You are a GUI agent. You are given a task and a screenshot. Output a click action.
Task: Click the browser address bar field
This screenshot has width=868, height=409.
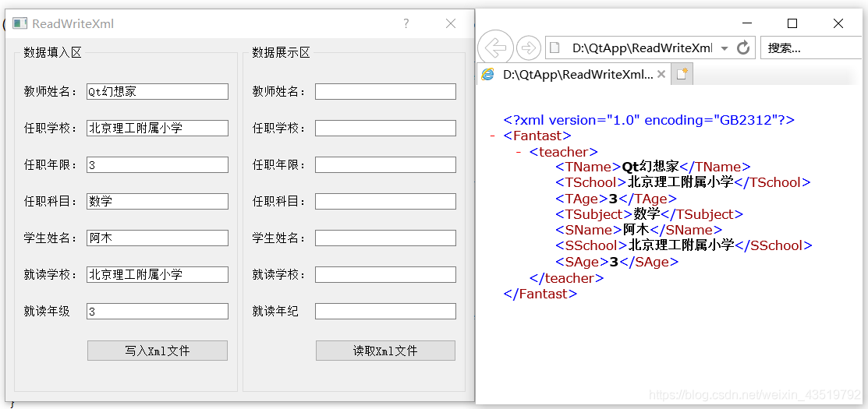(x=650, y=48)
